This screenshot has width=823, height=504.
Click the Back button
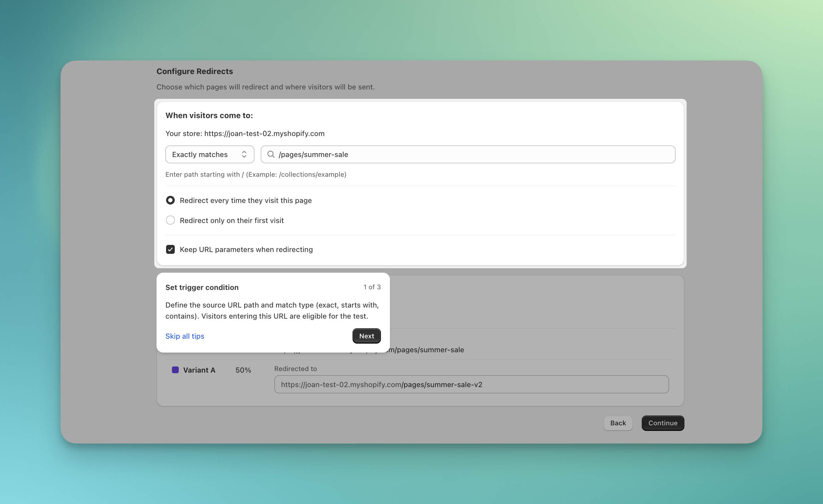pos(618,423)
